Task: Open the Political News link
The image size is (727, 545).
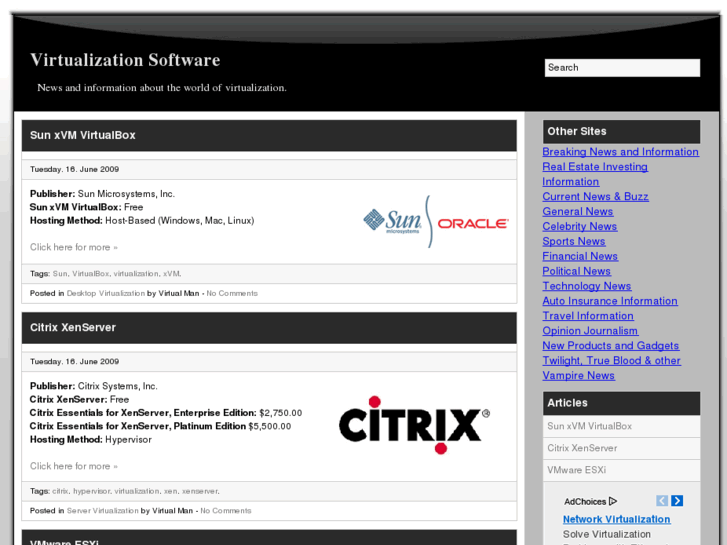Action: pyautogui.click(x=576, y=271)
